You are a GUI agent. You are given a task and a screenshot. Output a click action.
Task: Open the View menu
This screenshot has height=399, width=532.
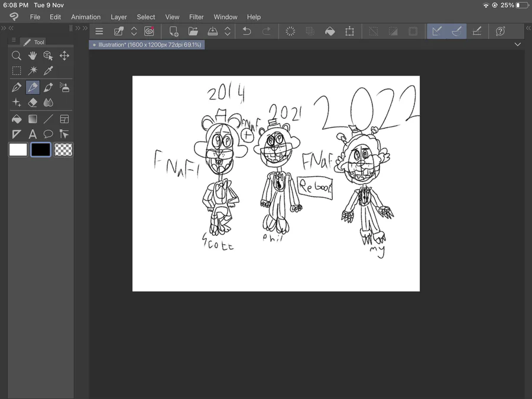point(173,17)
